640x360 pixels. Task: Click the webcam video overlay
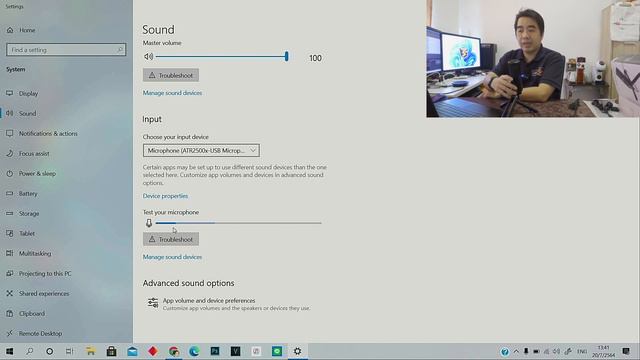(533, 59)
